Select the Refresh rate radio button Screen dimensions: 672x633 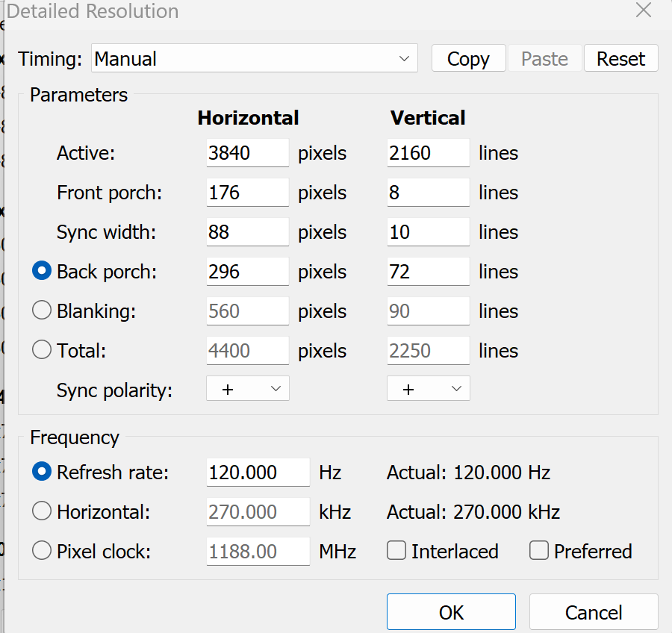click(43, 473)
